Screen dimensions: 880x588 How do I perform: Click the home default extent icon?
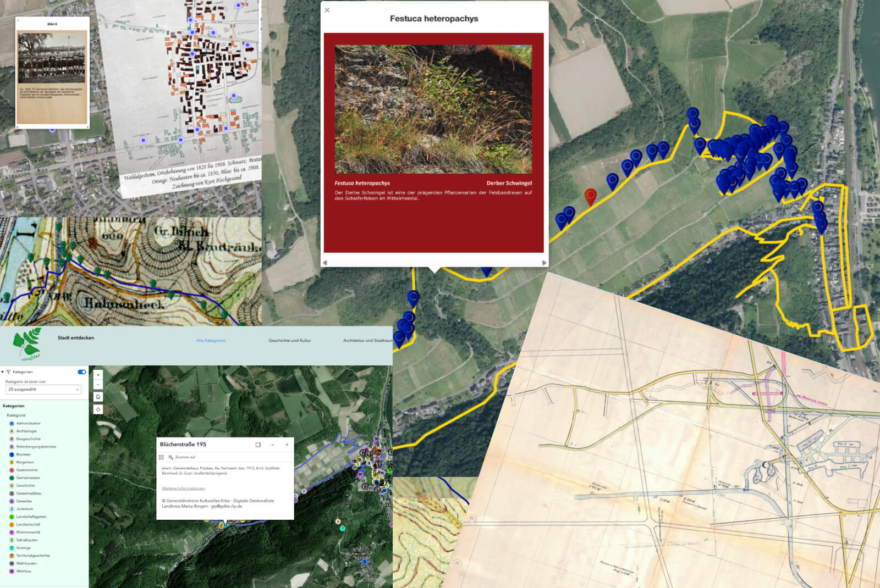coord(98,397)
